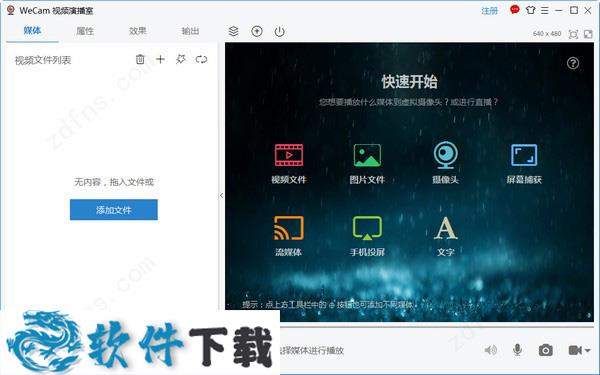
Task: Click the circular add-media toolbar icon
Action: (257, 31)
